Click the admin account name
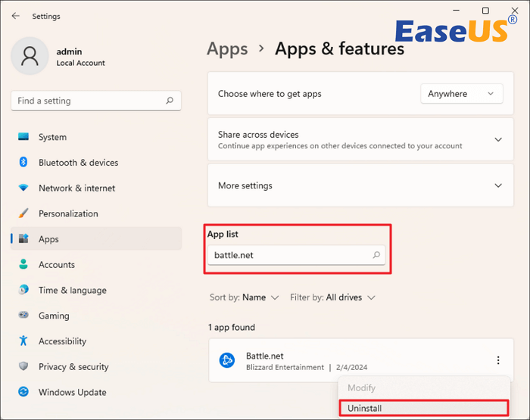Screen dimensions: 530x420 (x=69, y=51)
